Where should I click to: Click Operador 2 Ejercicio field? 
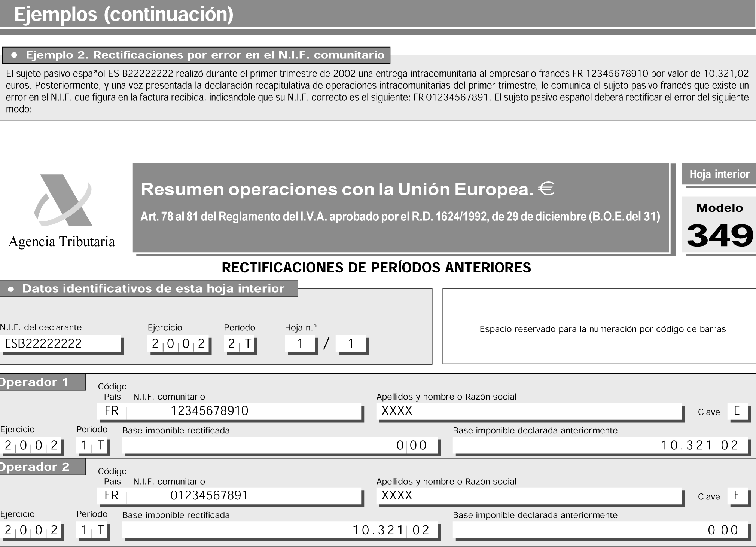tap(31, 530)
